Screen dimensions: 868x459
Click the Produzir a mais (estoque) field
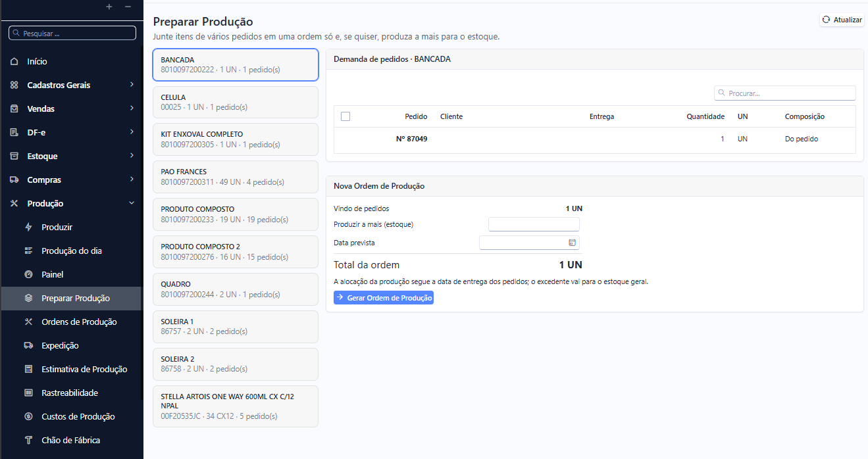tap(534, 224)
